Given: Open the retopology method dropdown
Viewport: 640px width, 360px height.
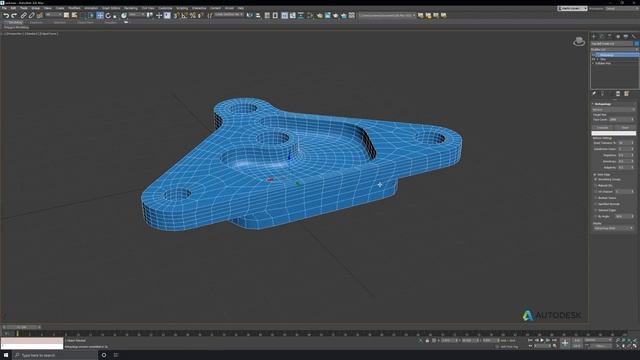Looking at the screenshot, I should click(614, 109).
